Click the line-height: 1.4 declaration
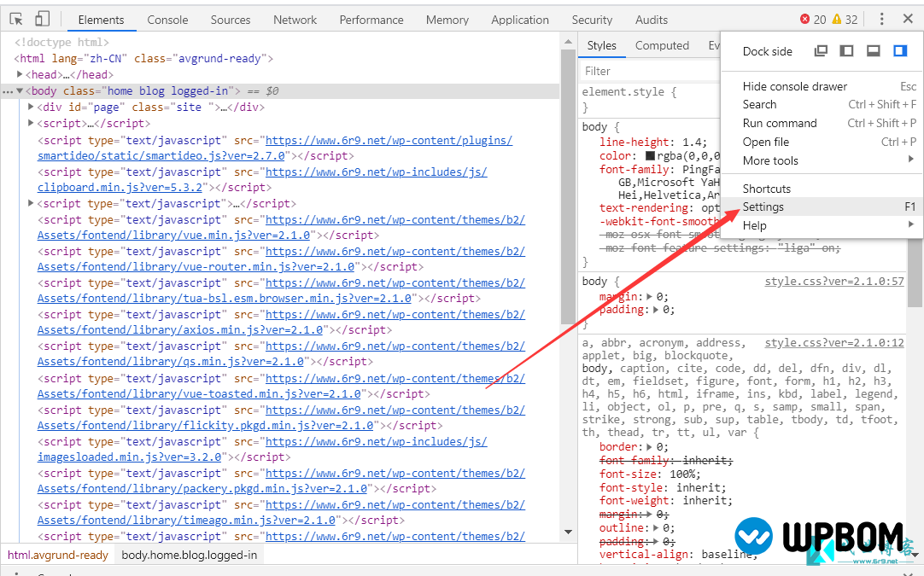The image size is (924, 576). (653, 142)
